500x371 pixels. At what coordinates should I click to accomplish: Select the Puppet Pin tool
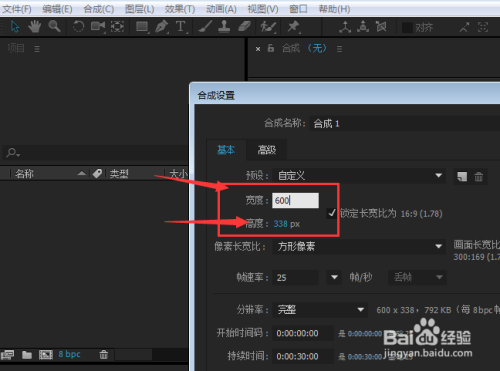click(x=293, y=27)
